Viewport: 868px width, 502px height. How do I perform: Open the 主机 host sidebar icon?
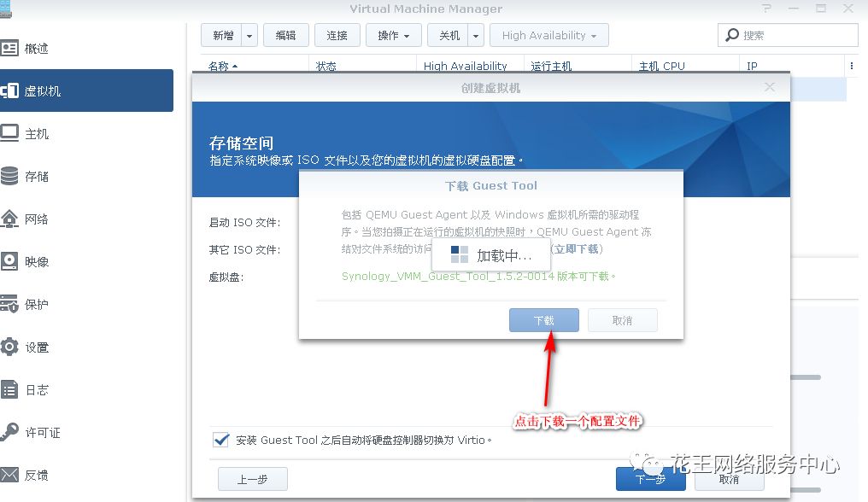point(9,133)
